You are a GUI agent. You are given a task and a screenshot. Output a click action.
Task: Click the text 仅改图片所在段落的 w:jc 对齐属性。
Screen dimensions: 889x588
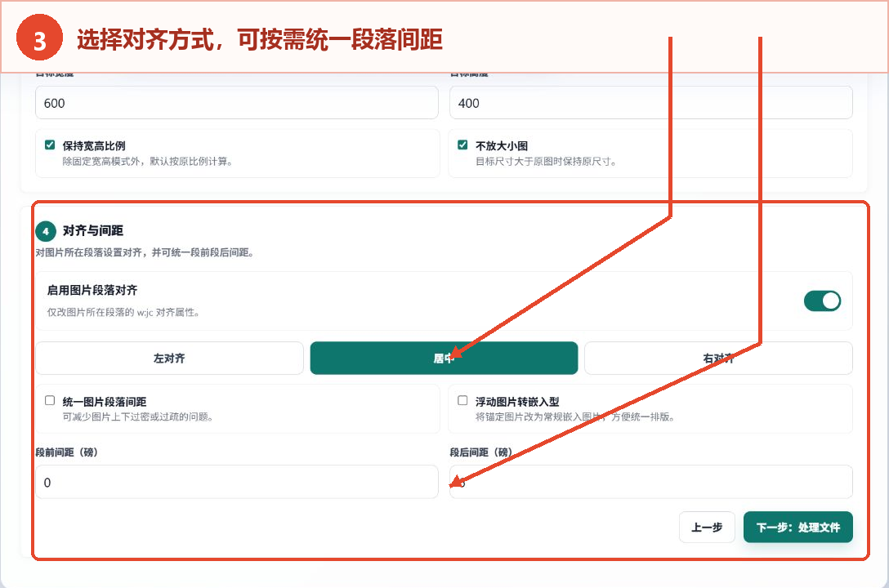click(123, 312)
